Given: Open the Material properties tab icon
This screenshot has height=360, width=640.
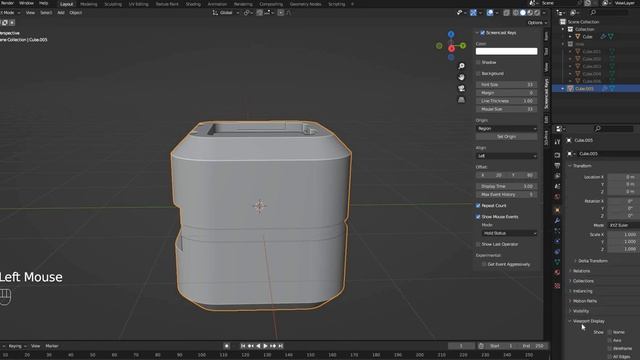Looking at the screenshot, I should pyautogui.click(x=557, y=273).
